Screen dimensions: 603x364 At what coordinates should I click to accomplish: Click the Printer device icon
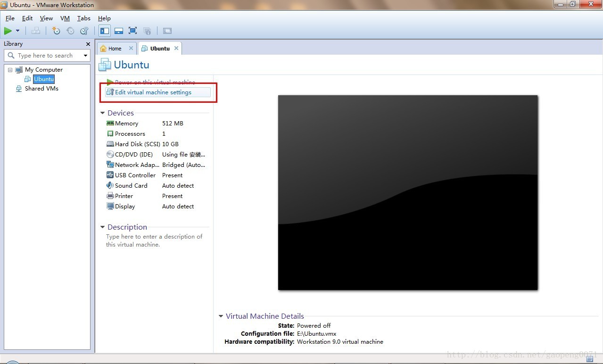pyautogui.click(x=110, y=196)
